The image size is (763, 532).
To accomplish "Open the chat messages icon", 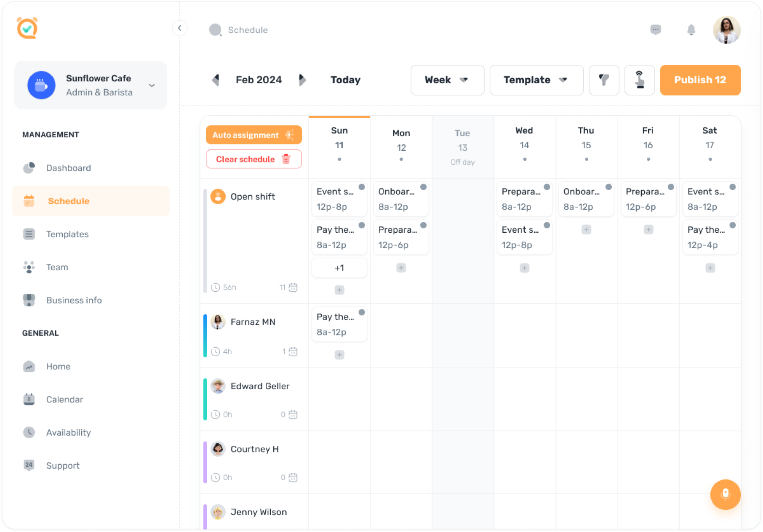I will 655,29.
